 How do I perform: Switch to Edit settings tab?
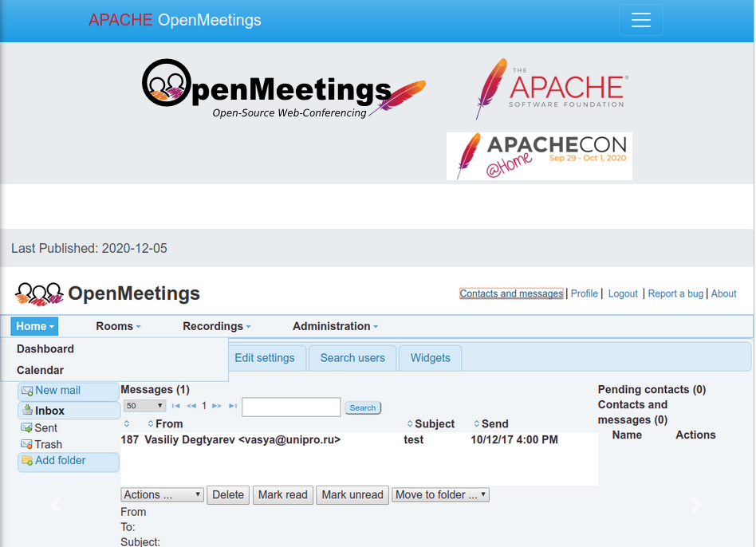tap(265, 358)
